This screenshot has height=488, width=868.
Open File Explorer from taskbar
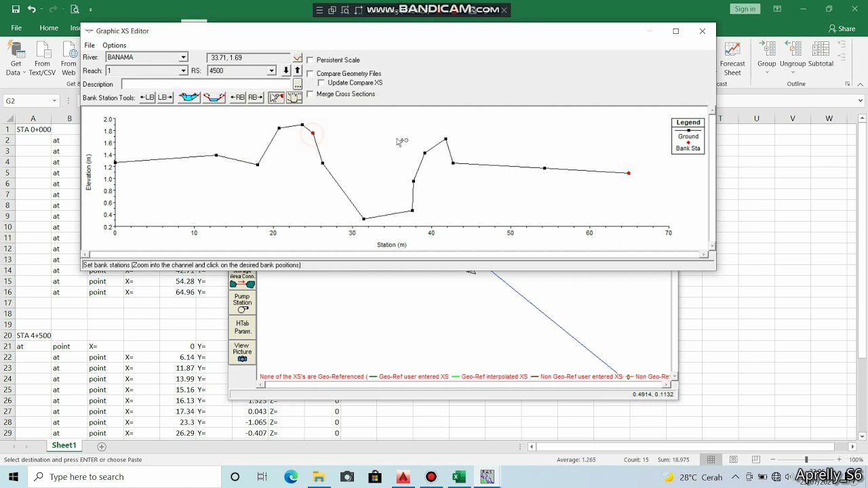pos(319,476)
